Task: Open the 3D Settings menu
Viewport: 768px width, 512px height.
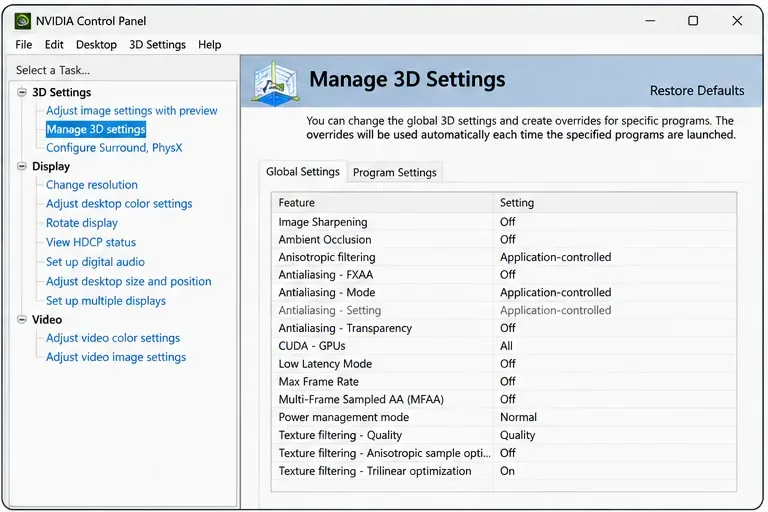Action: click(157, 45)
